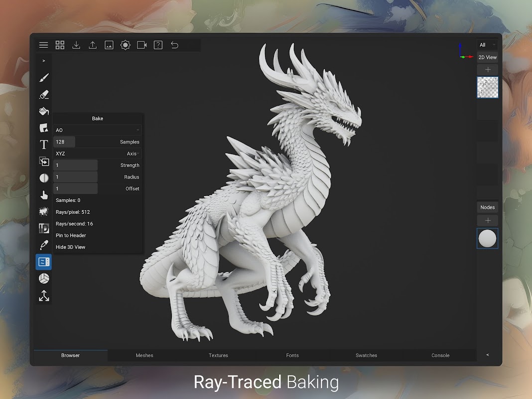Click the Rays/second: 16 text

tap(74, 223)
